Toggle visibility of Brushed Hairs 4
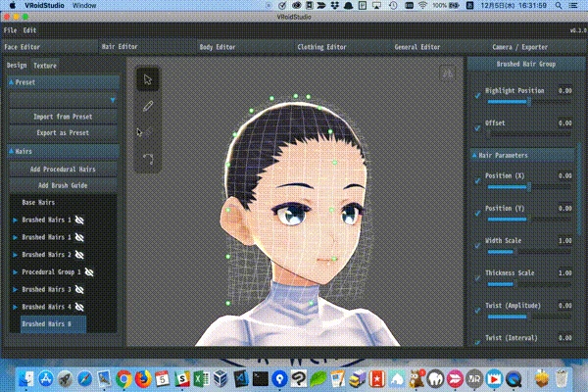588x392 pixels. coord(79,307)
